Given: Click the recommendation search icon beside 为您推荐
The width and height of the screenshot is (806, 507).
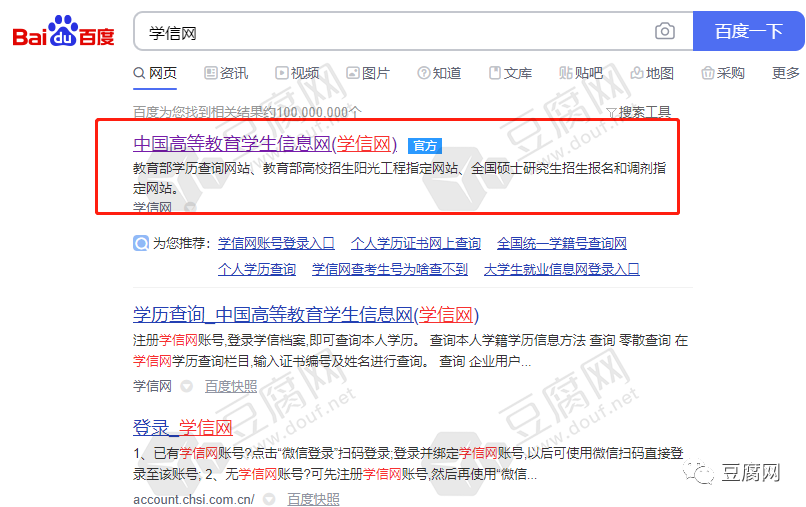Looking at the screenshot, I should 141,243.
